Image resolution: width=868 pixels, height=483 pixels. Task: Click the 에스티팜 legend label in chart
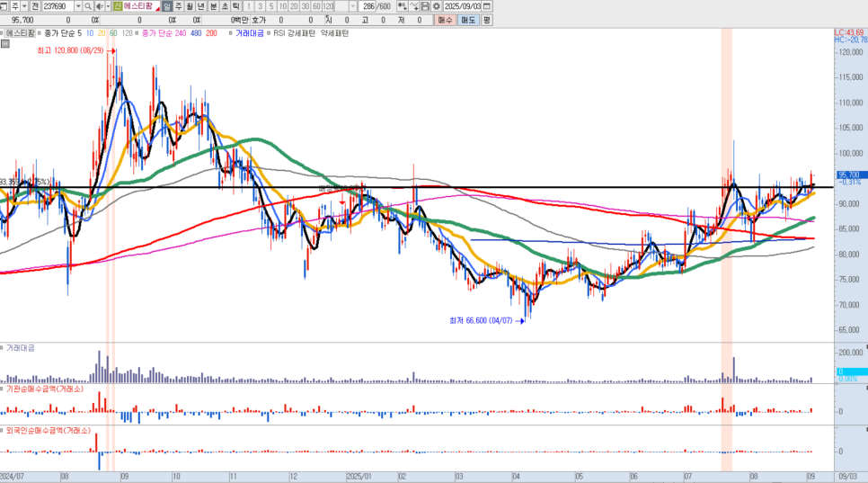pos(21,33)
